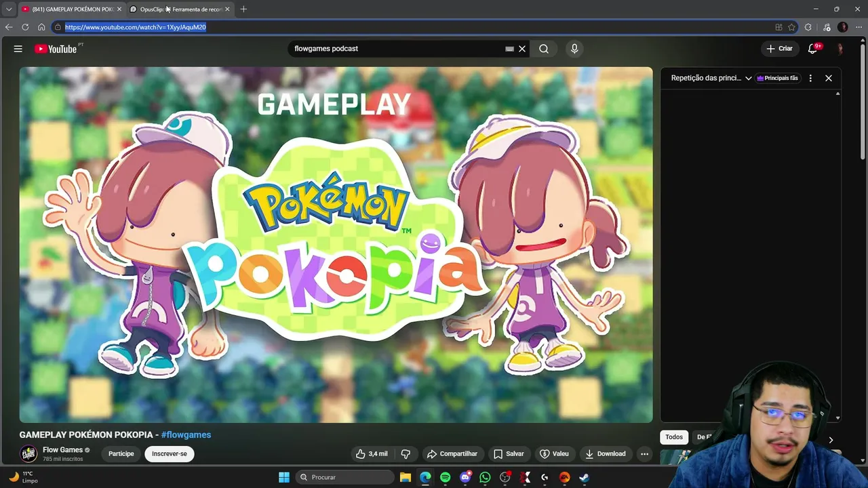
Task: Click the Principais fãs badge
Action: click(778, 78)
